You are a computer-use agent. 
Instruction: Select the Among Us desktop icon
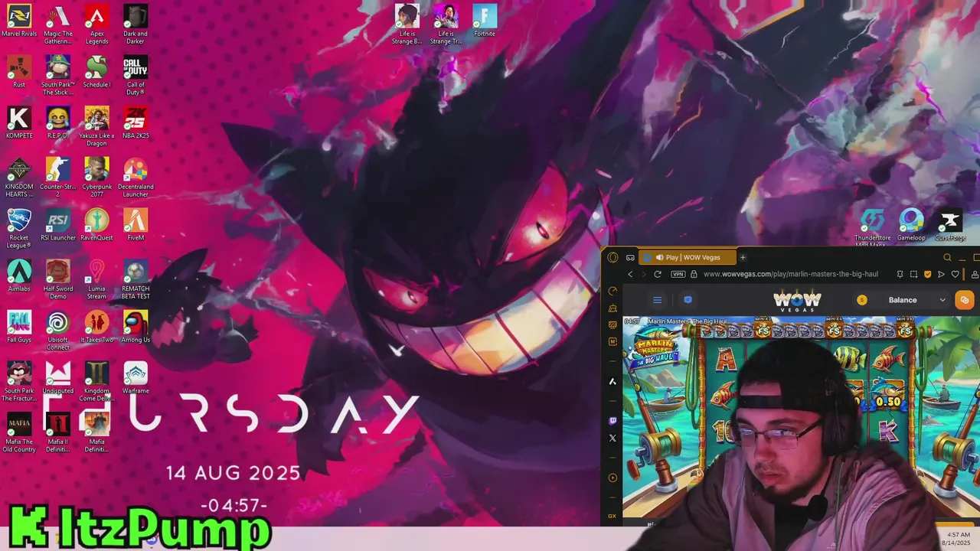136,327
